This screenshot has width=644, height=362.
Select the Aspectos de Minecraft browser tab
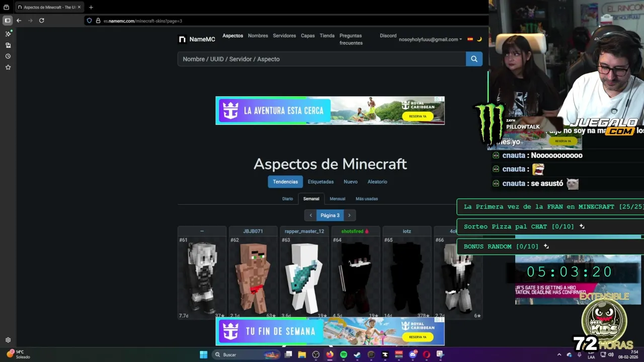49,7
